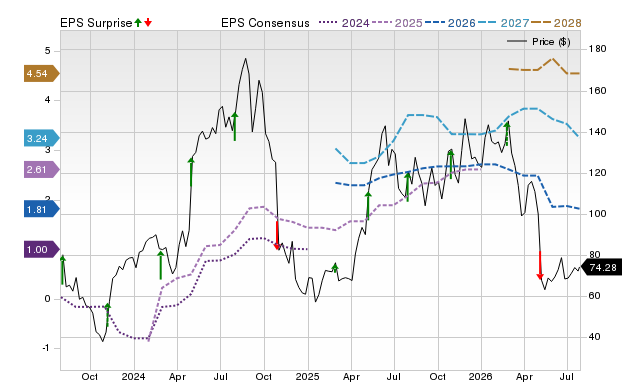Toggle the 2026 consensus series in legend
640x382 pixels.
[450, 23]
